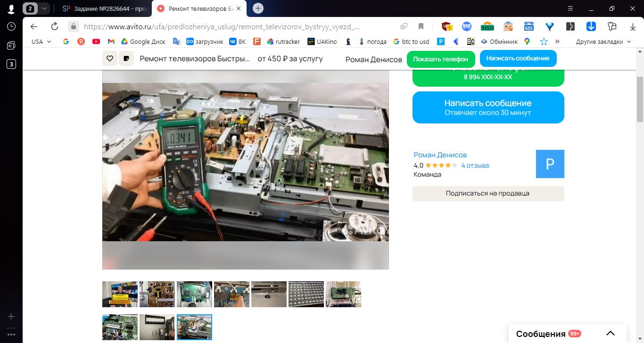Open sidebar more options three-dots icon
The height and width of the screenshot is (343, 644).
click(x=11, y=335)
